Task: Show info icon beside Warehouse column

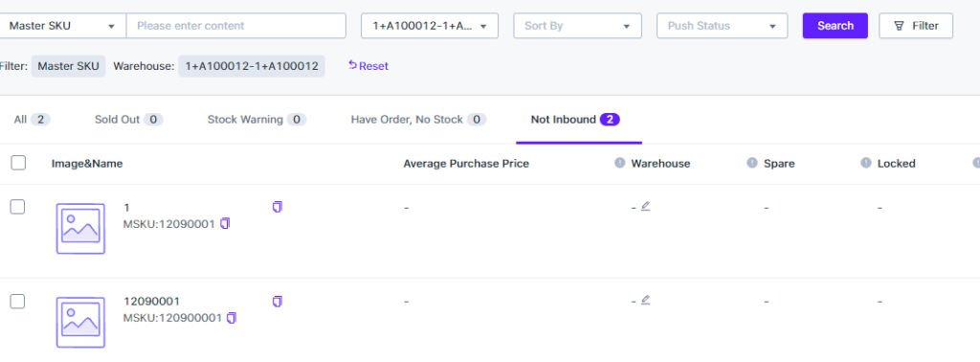Action: point(620,163)
